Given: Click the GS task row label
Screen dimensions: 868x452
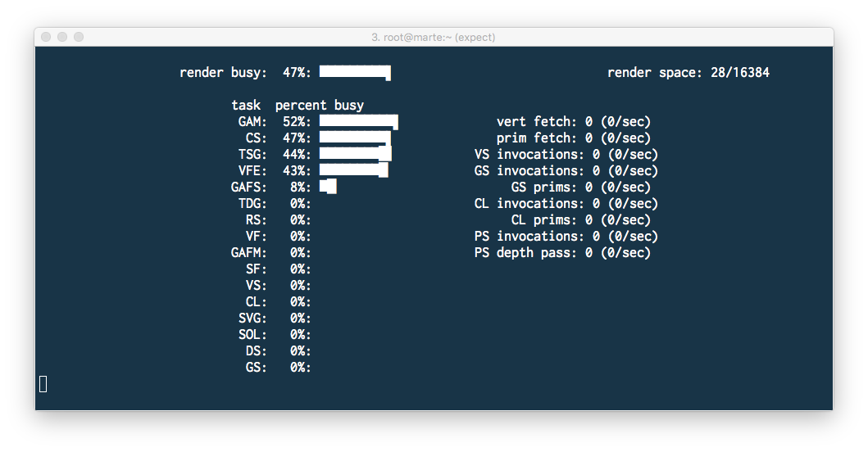Looking at the screenshot, I should pos(256,368).
